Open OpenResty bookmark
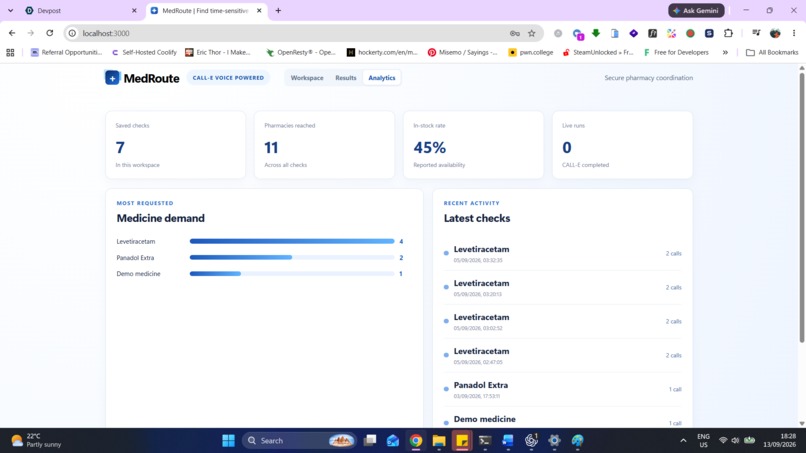The width and height of the screenshot is (806, 453). (301, 52)
